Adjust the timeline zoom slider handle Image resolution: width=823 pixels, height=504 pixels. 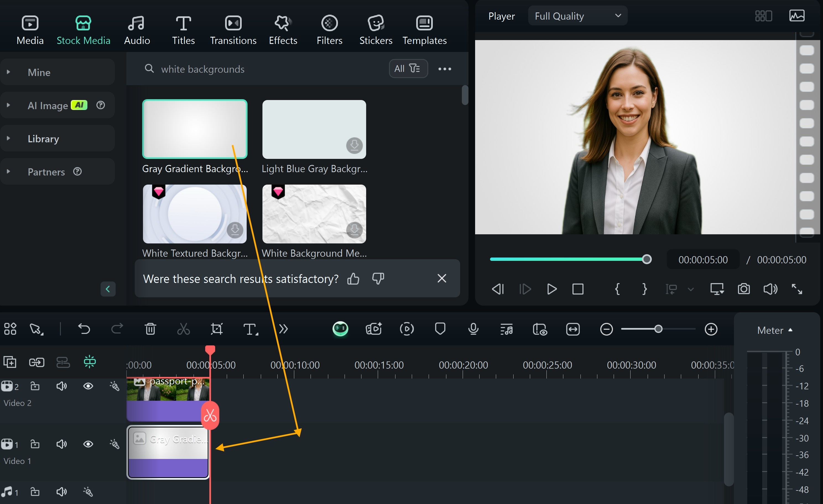pyautogui.click(x=658, y=329)
